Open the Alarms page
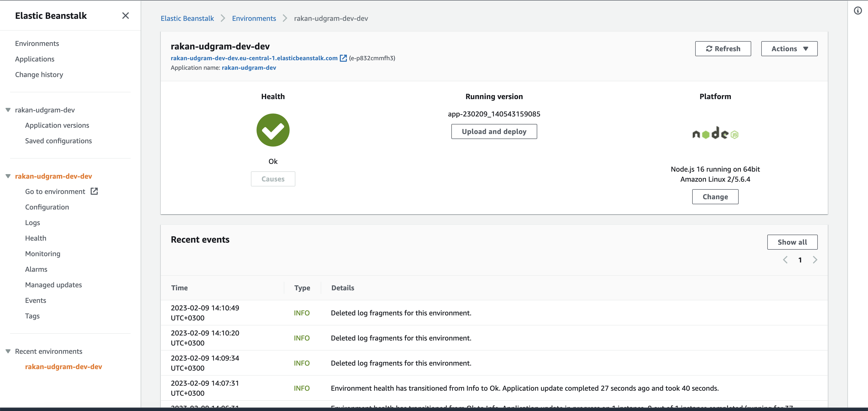Viewport: 868px width, 411px height. (x=36, y=269)
